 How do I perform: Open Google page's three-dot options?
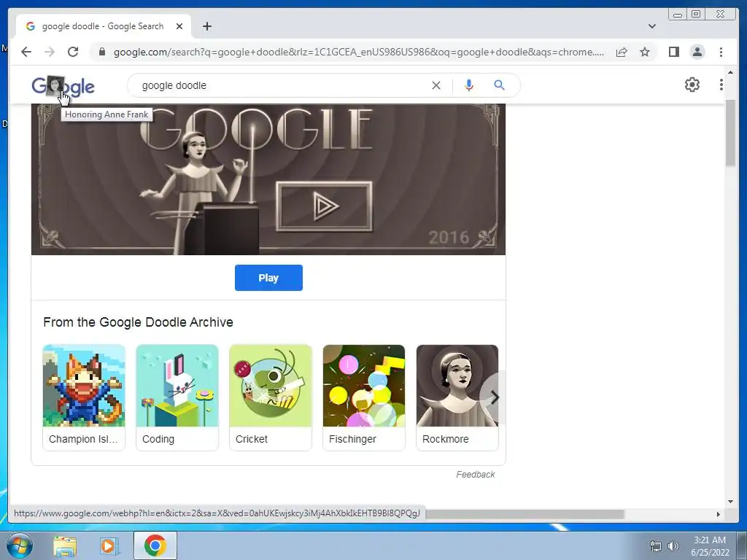point(721,85)
